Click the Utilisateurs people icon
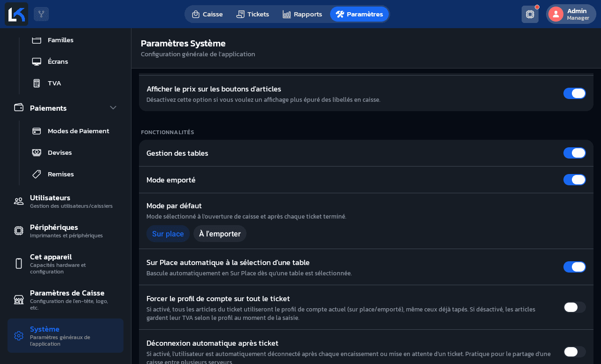Screen dimensions: 601x364 coord(19,201)
